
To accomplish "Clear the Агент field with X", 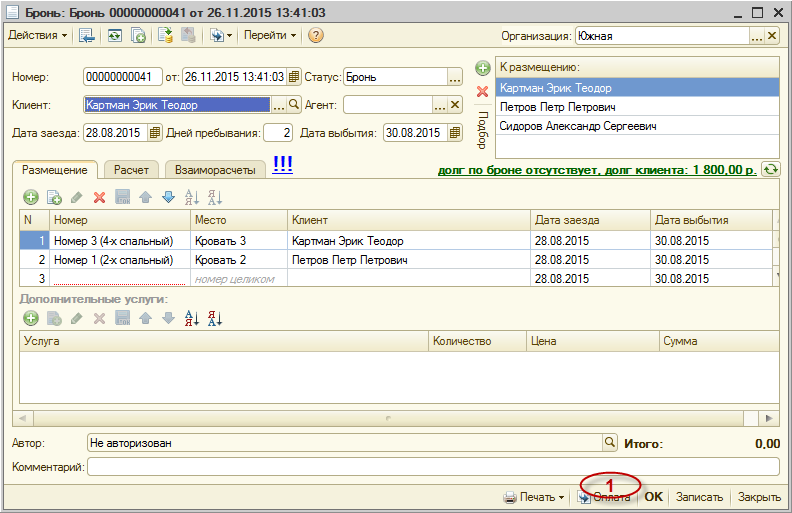I will click(x=455, y=105).
